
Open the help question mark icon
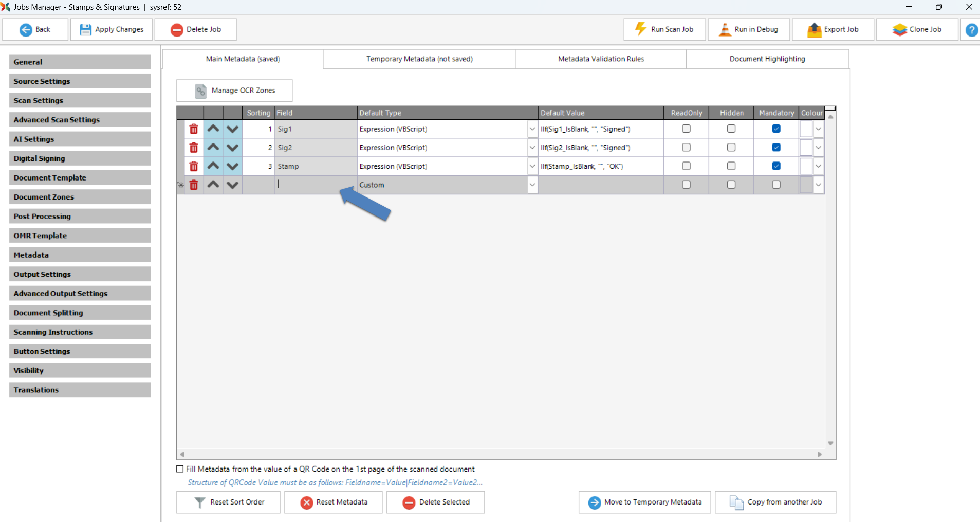click(971, 30)
